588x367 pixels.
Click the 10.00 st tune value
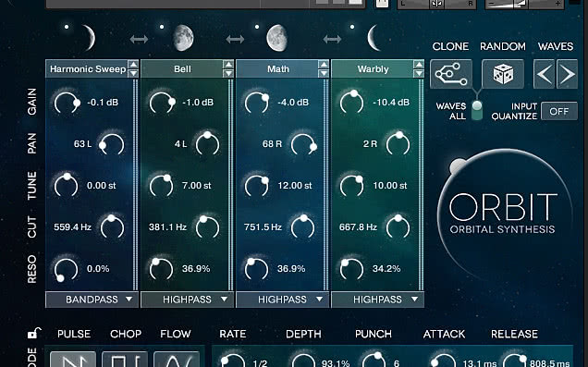(390, 186)
